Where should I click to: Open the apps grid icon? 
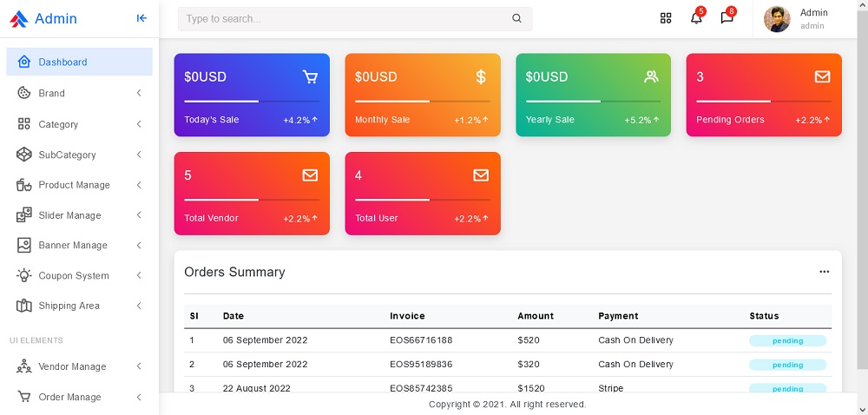(666, 18)
